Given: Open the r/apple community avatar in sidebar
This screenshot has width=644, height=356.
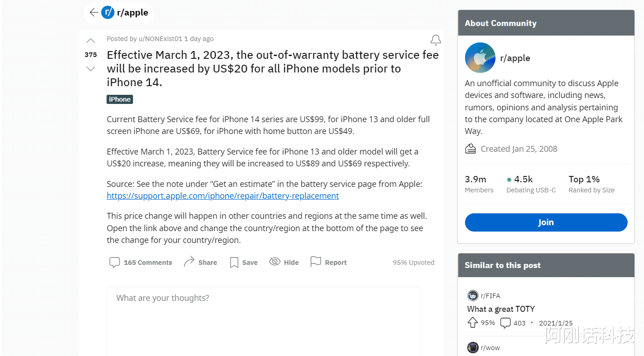Looking at the screenshot, I should coord(480,58).
